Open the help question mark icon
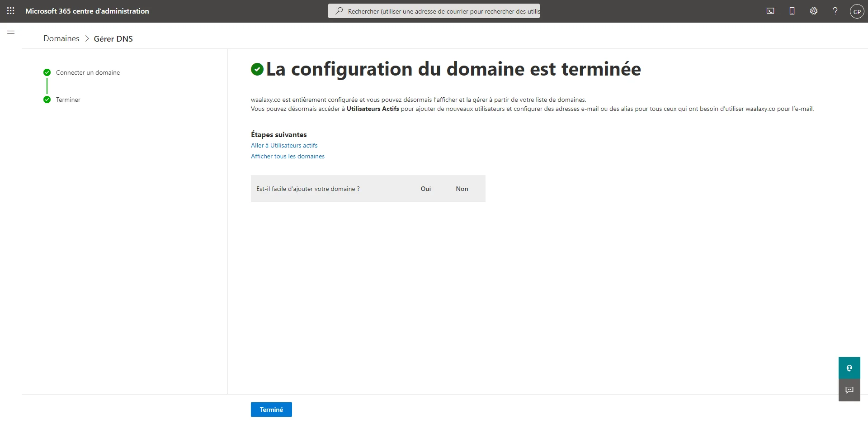Image resolution: width=868 pixels, height=424 pixels. (x=835, y=11)
